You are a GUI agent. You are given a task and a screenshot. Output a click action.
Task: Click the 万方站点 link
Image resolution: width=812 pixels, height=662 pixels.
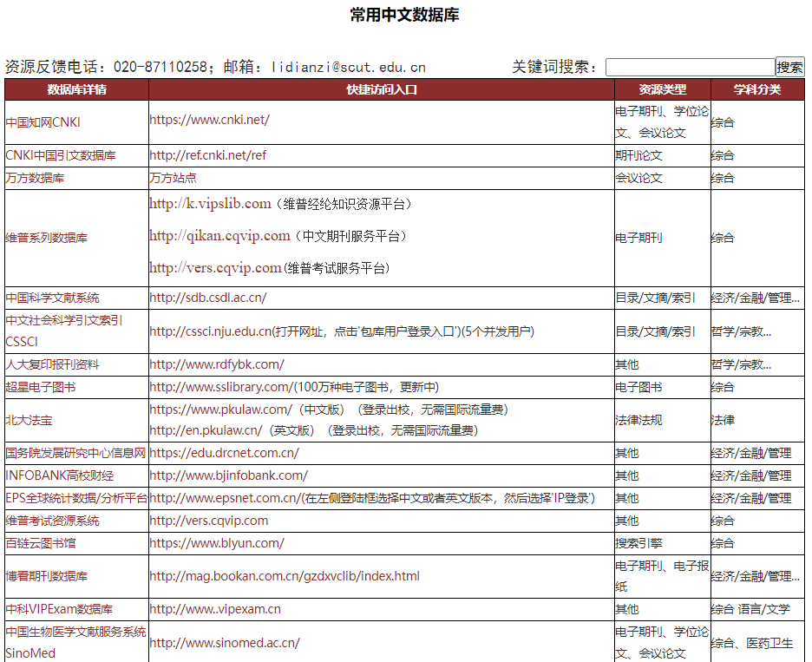pos(173,178)
